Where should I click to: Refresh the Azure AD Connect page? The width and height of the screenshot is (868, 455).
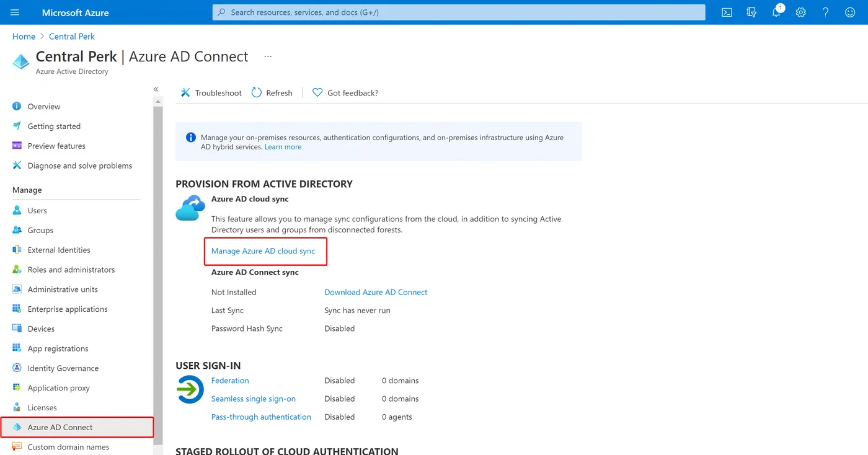click(x=272, y=92)
